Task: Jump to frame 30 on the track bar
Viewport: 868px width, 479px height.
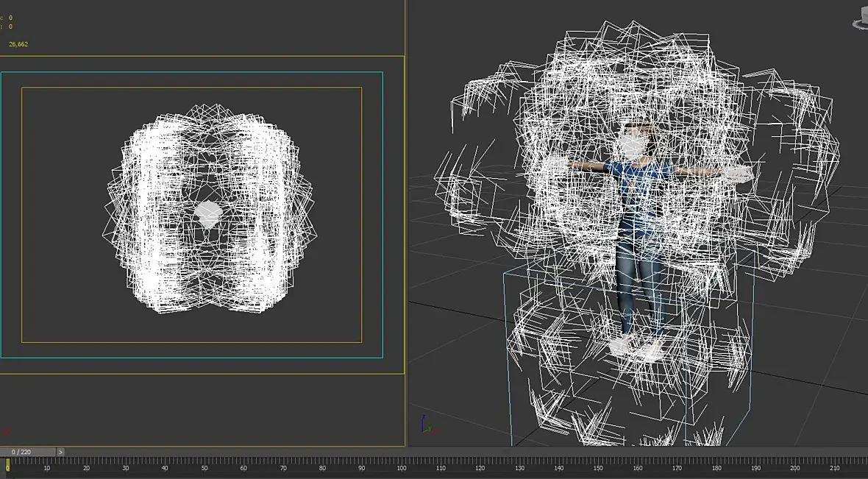Action: [x=126, y=468]
